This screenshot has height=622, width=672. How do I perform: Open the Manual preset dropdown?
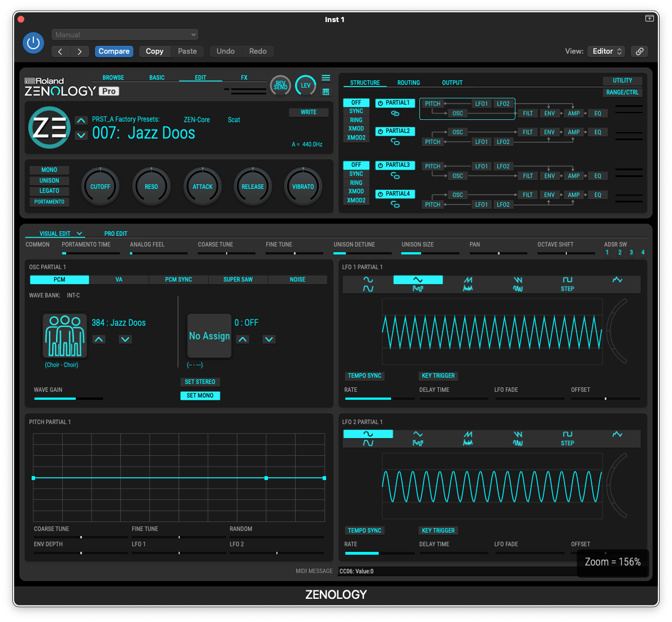click(125, 34)
